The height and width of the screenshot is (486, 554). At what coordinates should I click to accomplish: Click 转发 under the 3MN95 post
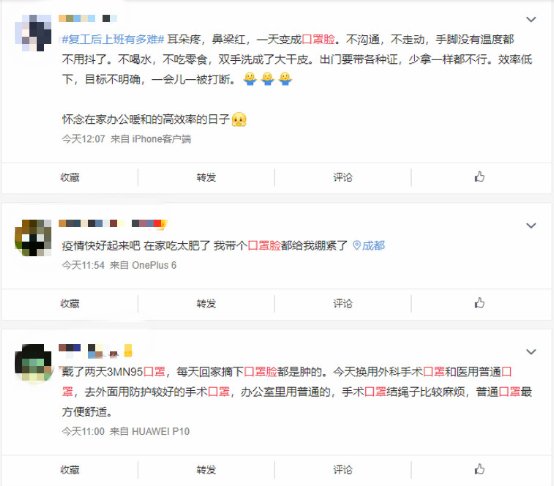[x=206, y=470]
